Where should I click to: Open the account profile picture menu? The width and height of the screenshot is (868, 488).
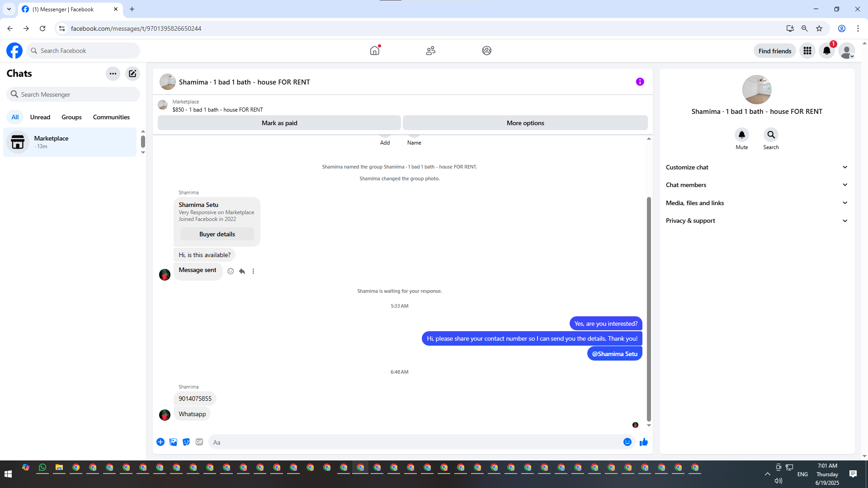point(847,51)
